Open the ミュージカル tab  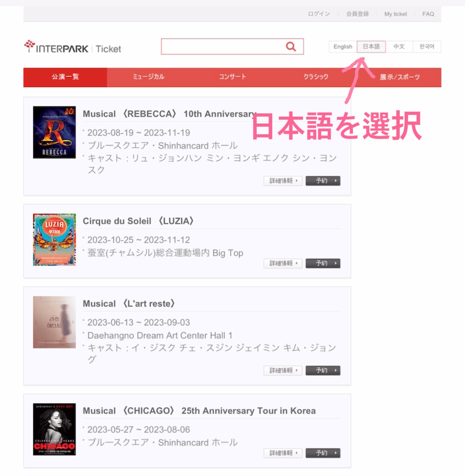pos(149,77)
